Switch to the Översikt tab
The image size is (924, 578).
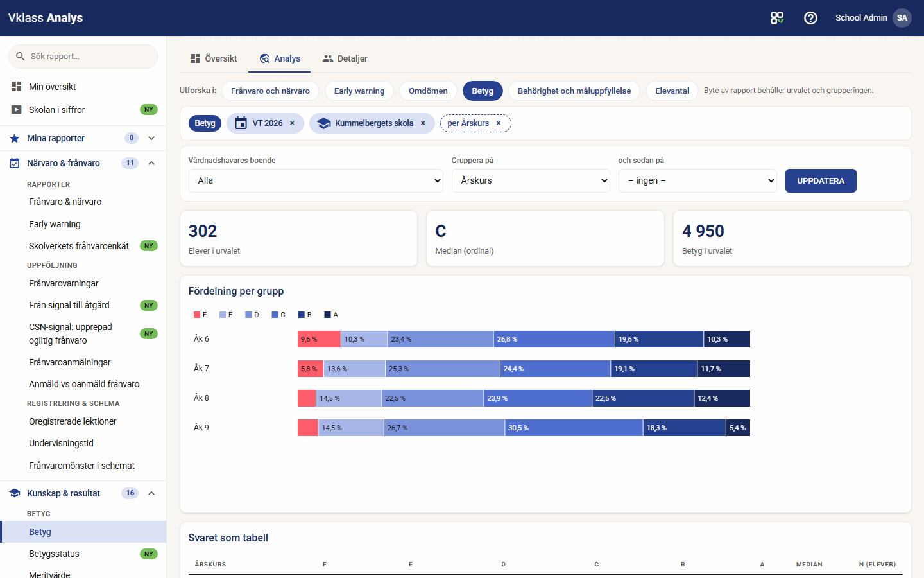[x=214, y=58]
